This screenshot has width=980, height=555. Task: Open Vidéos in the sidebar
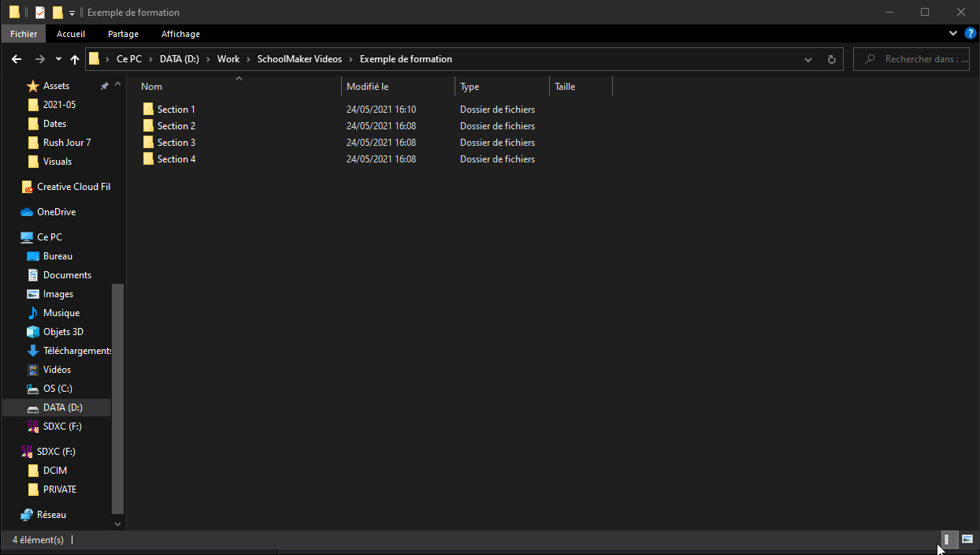(x=57, y=370)
